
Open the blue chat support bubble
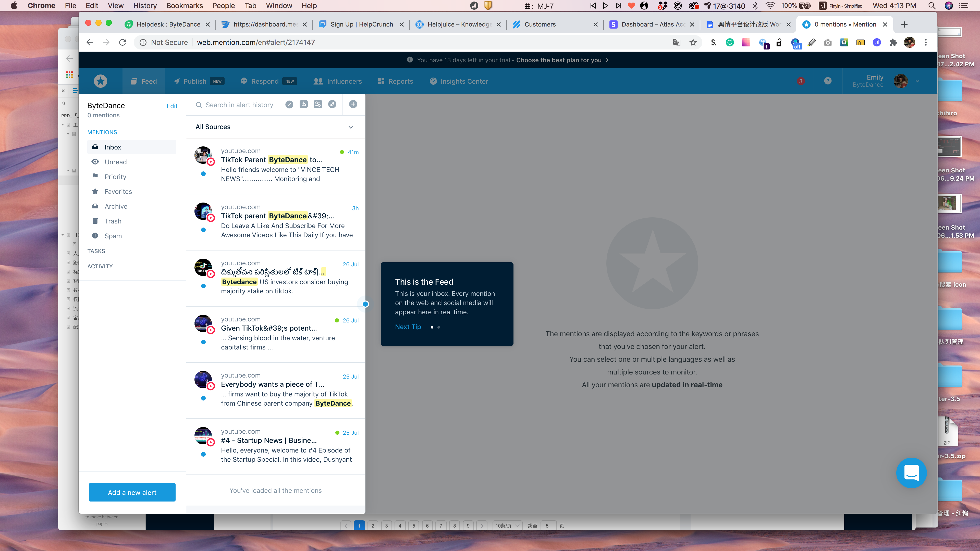click(x=911, y=473)
